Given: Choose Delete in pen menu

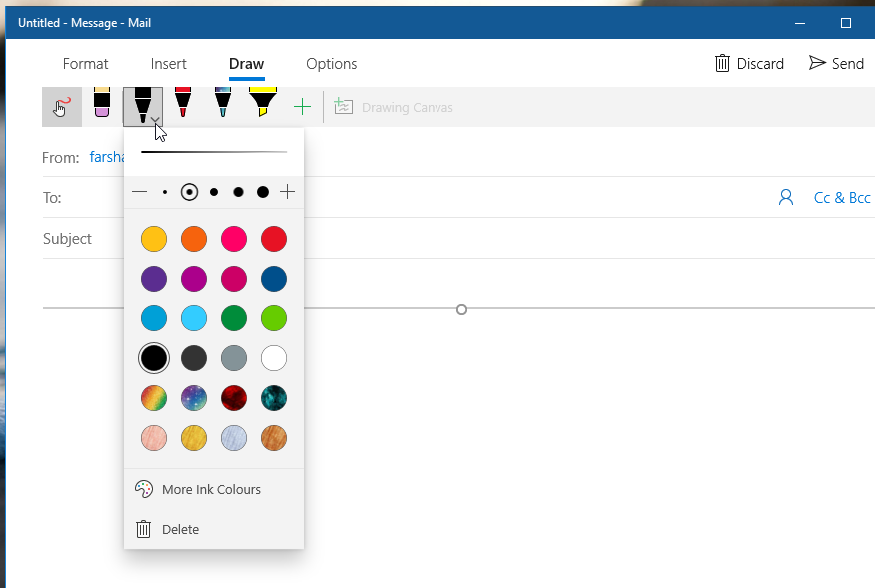Looking at the screenshot, I should tap(180, 529).
